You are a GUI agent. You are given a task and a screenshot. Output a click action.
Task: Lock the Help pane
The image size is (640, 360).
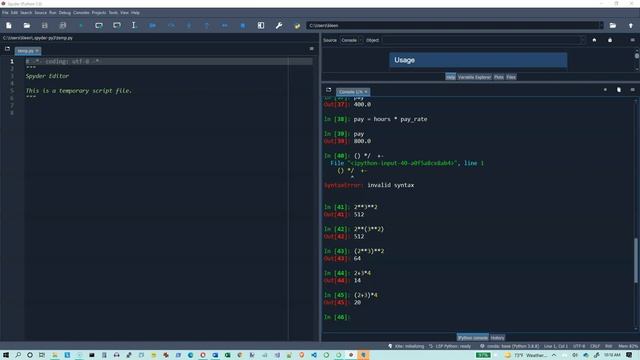point(610,40)
